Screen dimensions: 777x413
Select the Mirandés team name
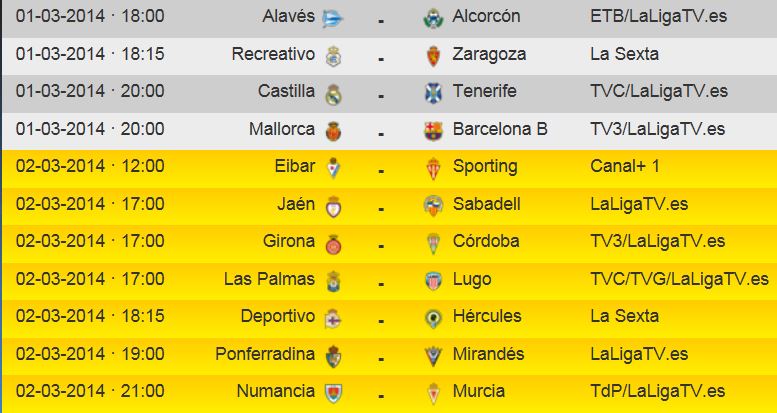point(488,354)
